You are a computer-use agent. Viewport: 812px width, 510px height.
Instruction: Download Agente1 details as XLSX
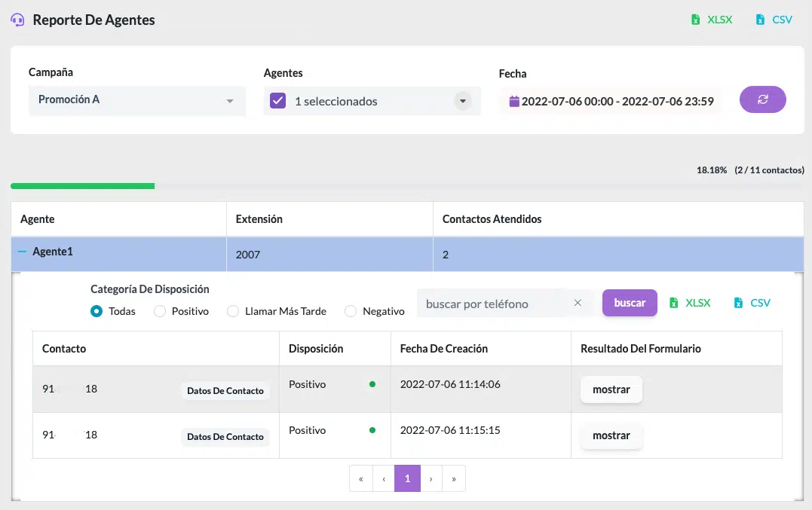point(691,303)
